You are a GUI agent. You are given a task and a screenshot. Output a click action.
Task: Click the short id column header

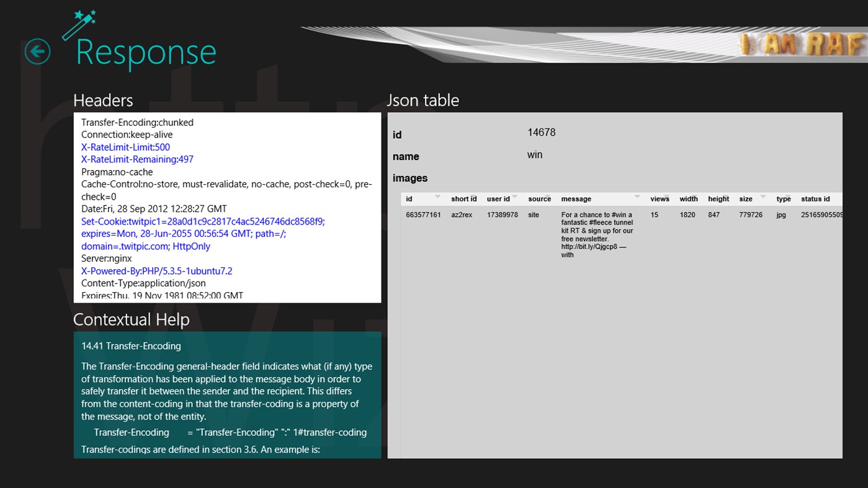463,198
